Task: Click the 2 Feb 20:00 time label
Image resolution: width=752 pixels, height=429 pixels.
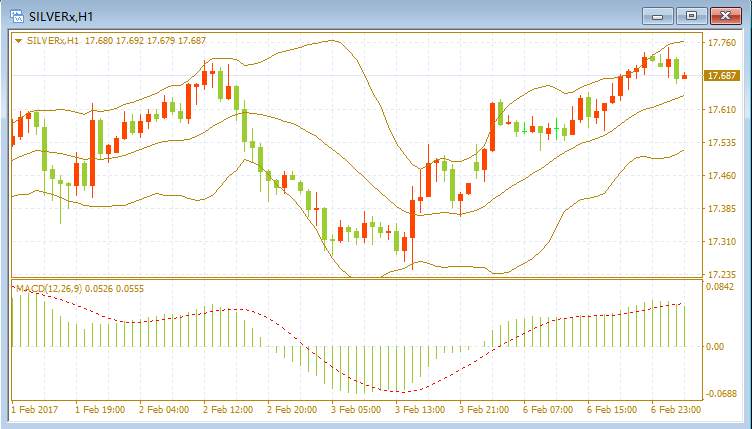Action: 292,410
